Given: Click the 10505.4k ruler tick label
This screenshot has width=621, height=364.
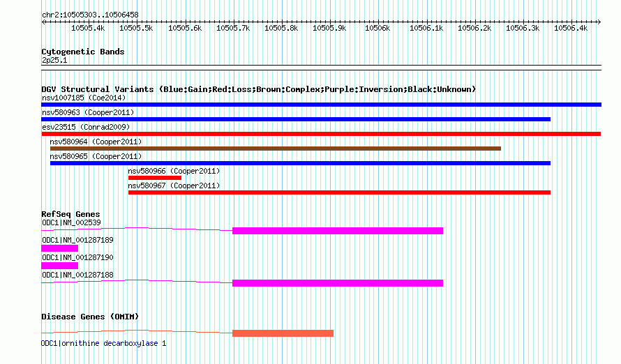Looking at the screenshot, I should pos(88,28).
